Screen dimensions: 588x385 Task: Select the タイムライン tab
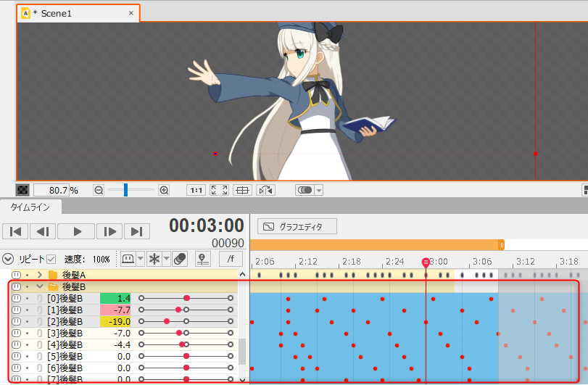point(30,207)
